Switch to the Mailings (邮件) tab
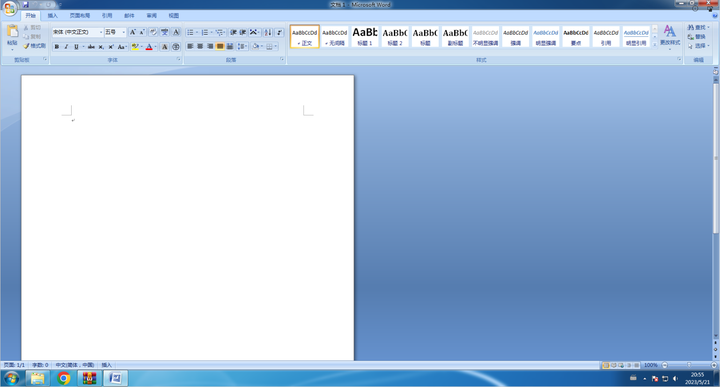This screenshot has height=387, width=720. [129, 16]
